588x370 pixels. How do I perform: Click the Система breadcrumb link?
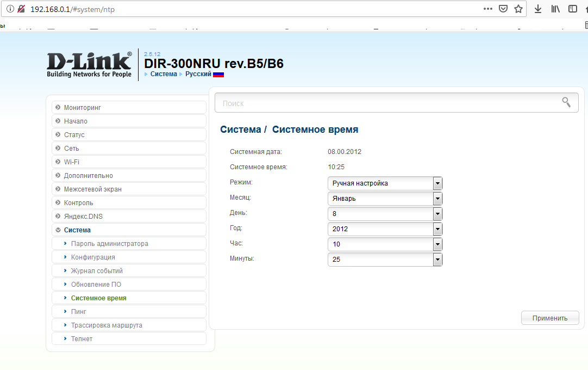164,74
